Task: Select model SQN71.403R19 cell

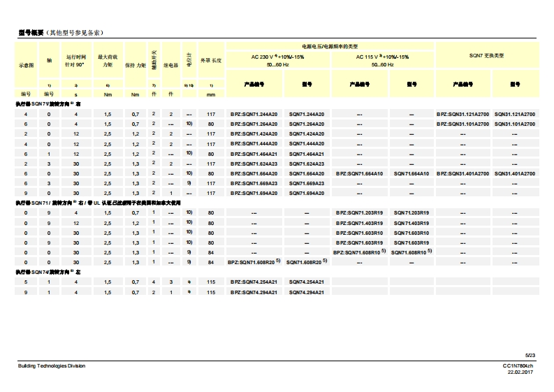Action: point(411,223)
